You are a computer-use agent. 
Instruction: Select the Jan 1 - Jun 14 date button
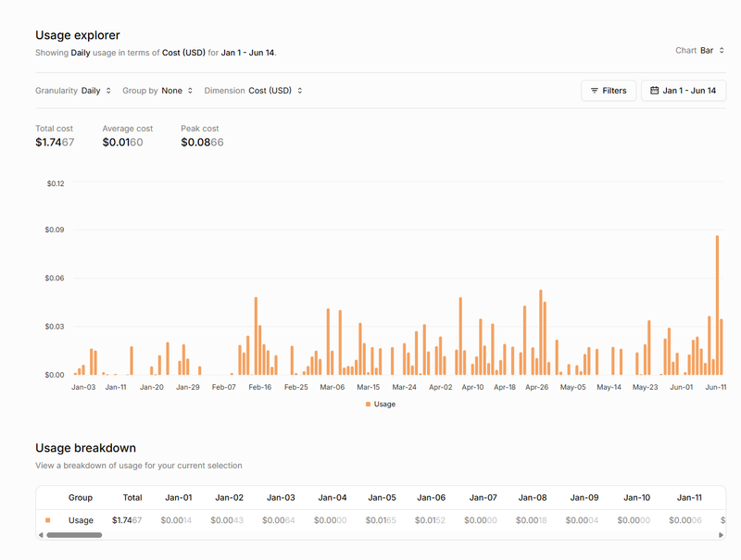[684, 91]
